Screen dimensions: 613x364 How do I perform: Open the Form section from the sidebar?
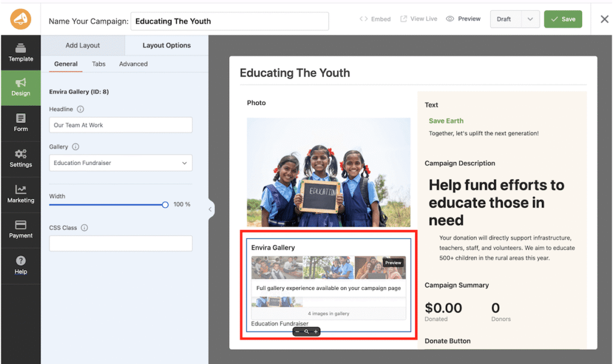click(x=20, y=123)
